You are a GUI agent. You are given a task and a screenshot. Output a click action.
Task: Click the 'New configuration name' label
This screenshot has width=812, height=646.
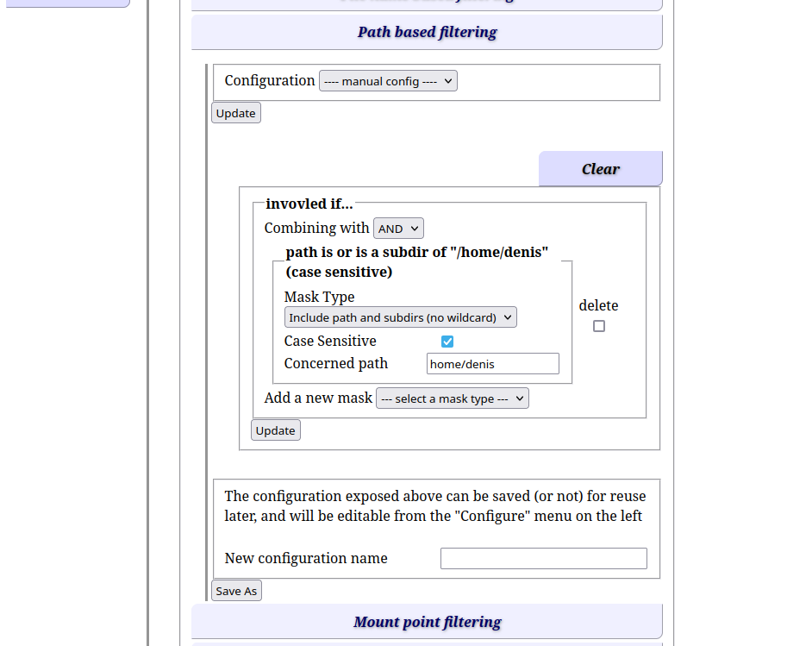305,558
